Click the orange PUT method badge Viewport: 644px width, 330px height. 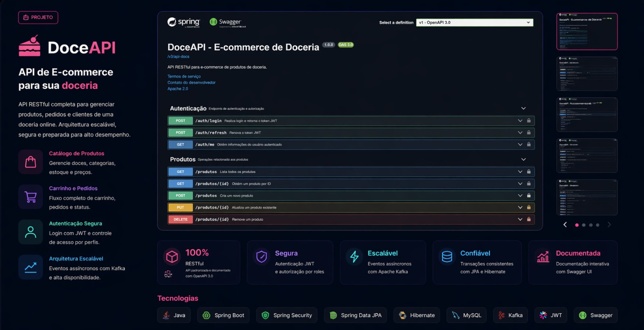click(180, 207)
